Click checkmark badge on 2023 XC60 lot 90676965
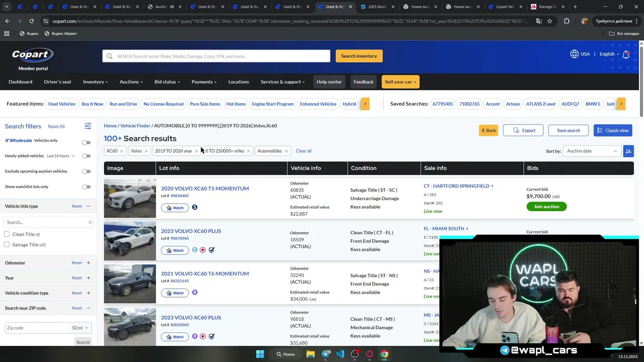The image size is (644, 362). coord(211,250)
